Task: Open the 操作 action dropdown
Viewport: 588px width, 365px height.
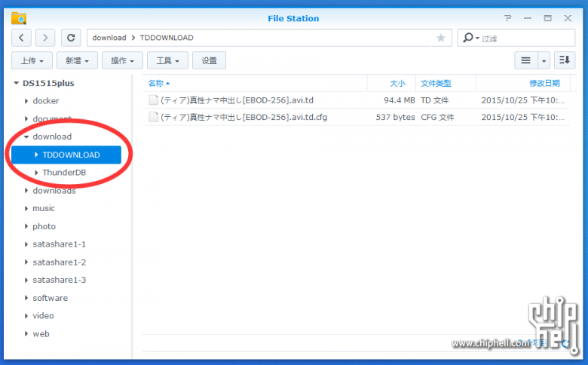Action: click(x=122, y=60)
